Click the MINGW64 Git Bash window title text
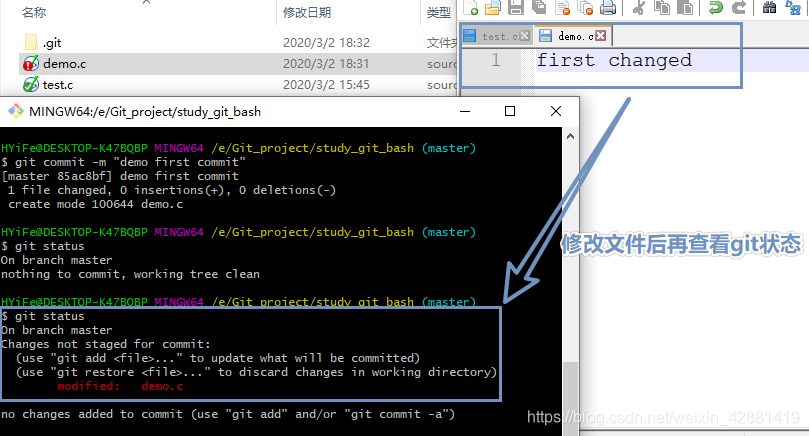The width and height of the screenshot is (809, 436). coord(145,111)
